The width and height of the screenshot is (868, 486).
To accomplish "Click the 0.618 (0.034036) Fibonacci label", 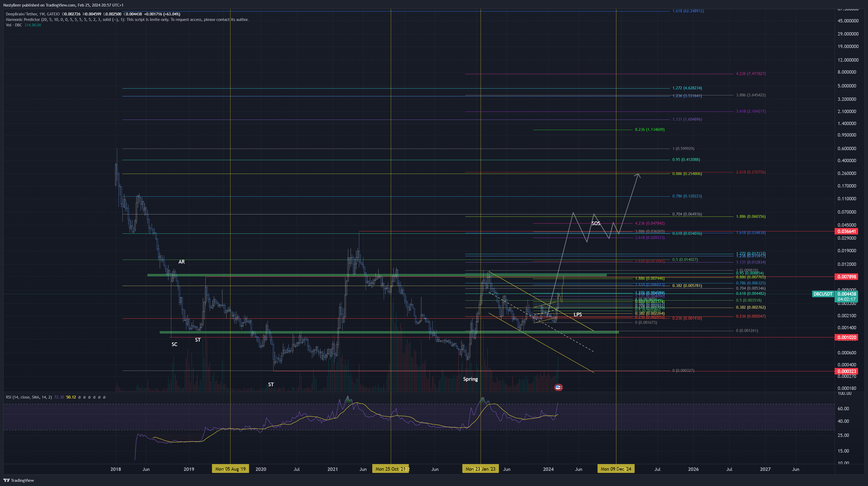I will click(x=687, y=233).
